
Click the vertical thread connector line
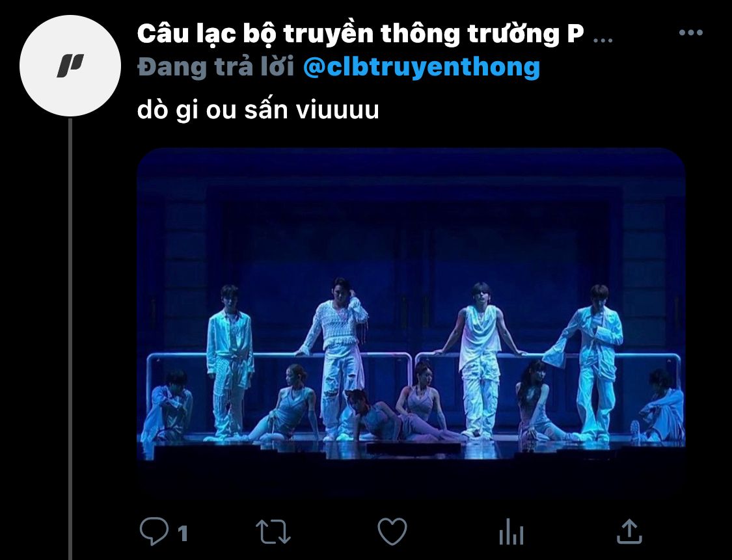[x=70, y=338]
